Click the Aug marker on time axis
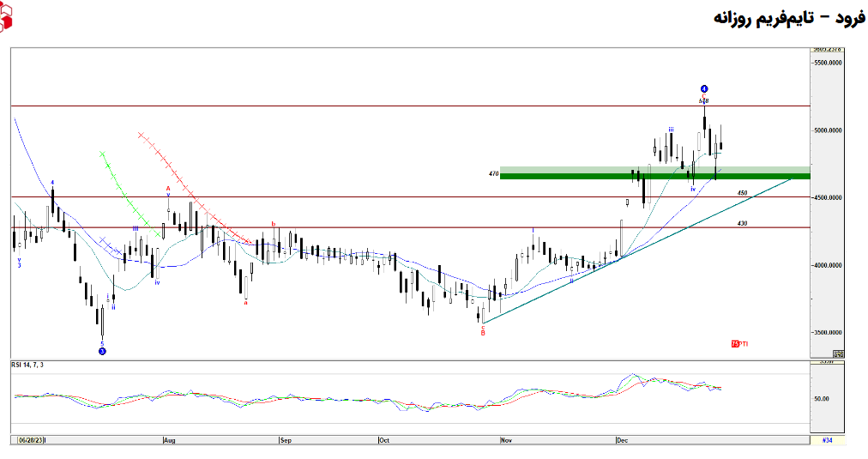 click(169, 439)
